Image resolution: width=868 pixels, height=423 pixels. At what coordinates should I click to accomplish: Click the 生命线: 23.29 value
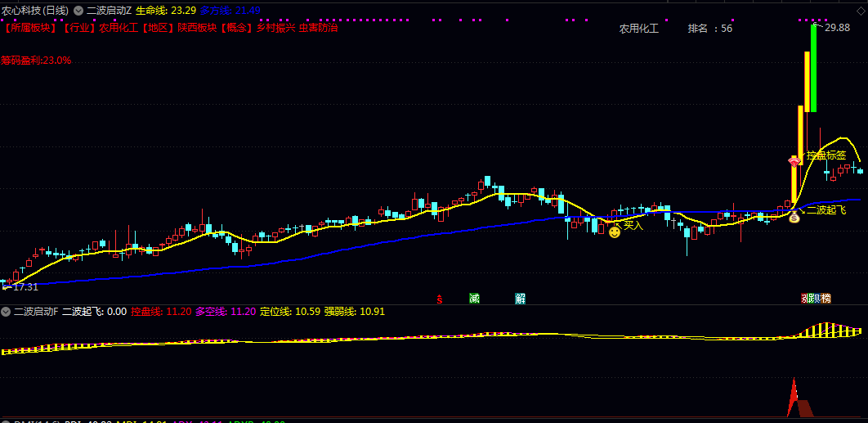[165, 11]
